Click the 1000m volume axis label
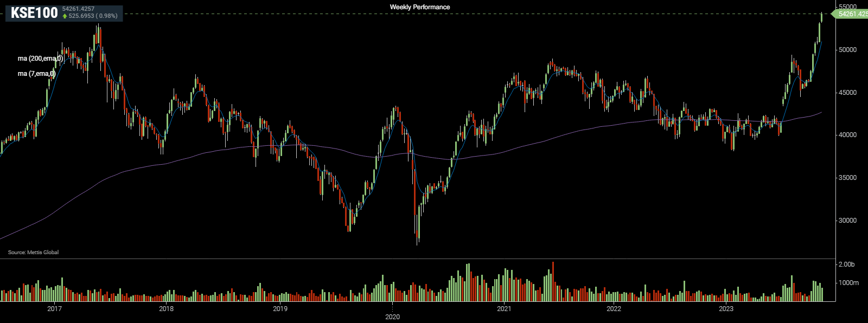 (x=849, y=283)
